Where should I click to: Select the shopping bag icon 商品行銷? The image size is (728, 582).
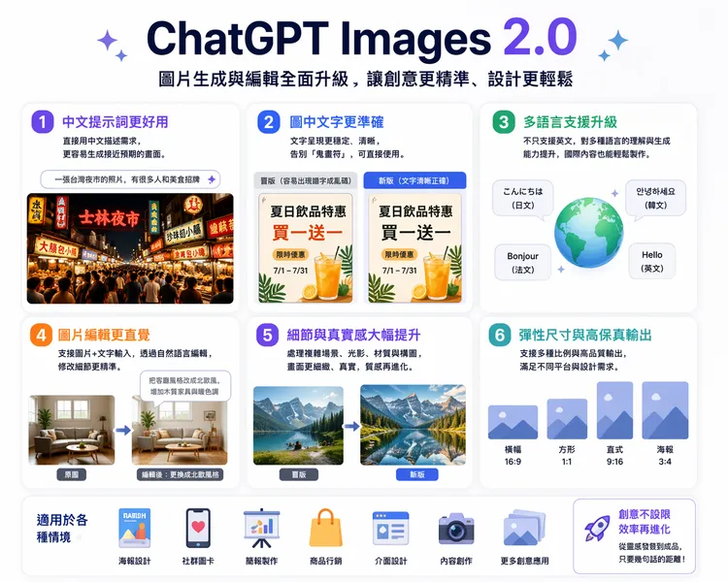click(325, 528)
